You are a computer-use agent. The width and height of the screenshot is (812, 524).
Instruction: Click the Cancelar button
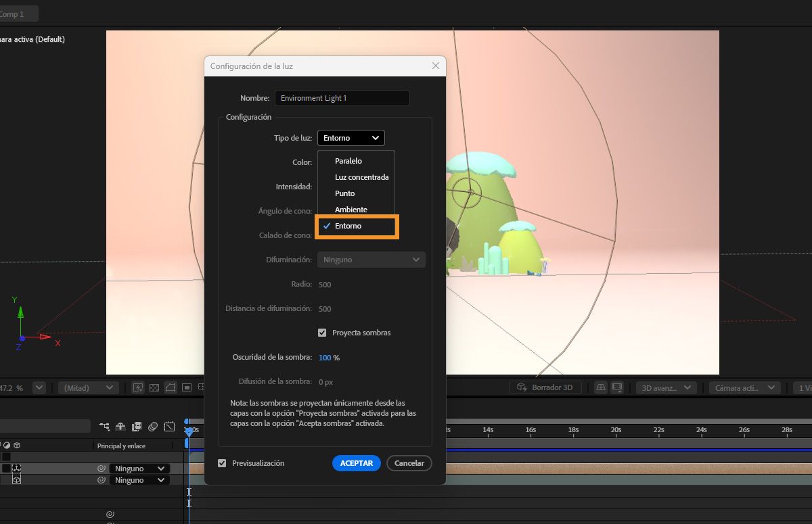click(409, 463)
